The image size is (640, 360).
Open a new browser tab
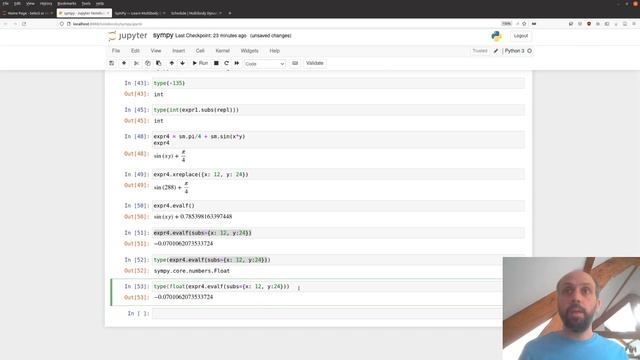point(230,13)
